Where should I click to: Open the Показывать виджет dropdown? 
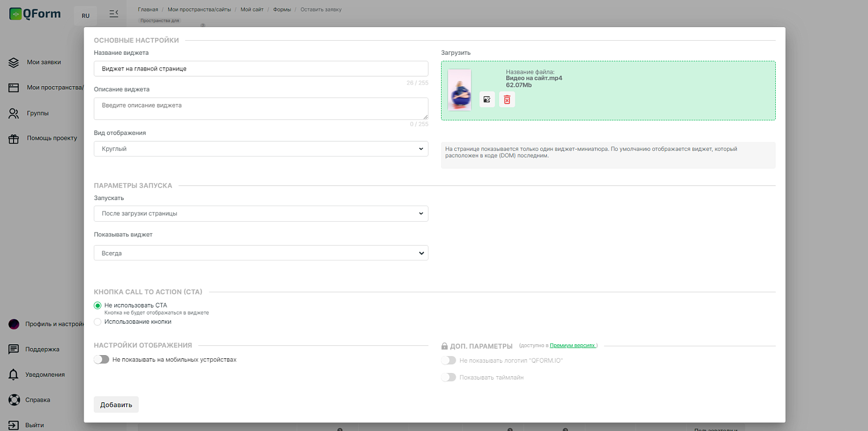coord(261,253)
